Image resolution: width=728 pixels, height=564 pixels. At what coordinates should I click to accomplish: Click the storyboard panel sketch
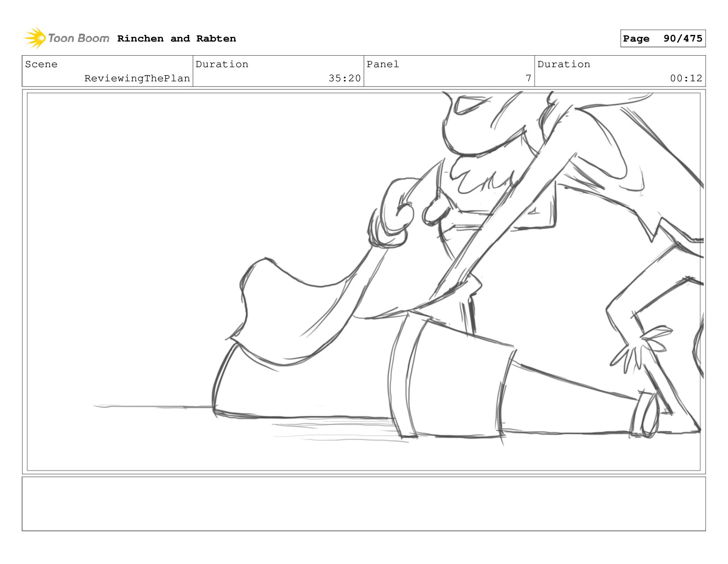[x=364, y=282]
